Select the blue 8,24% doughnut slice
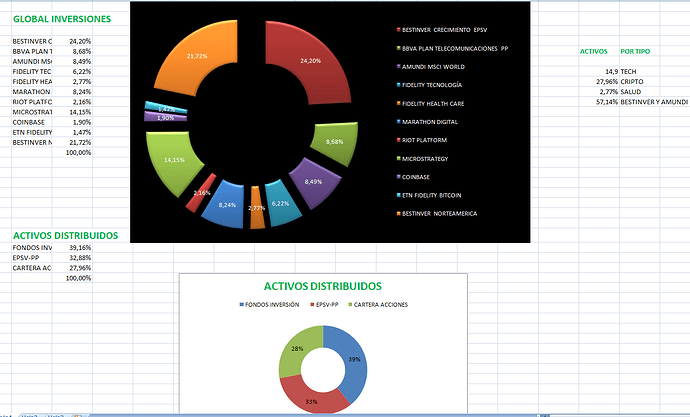Image resolution: width=690 pixels, height=417 pixels. [225, 205]
